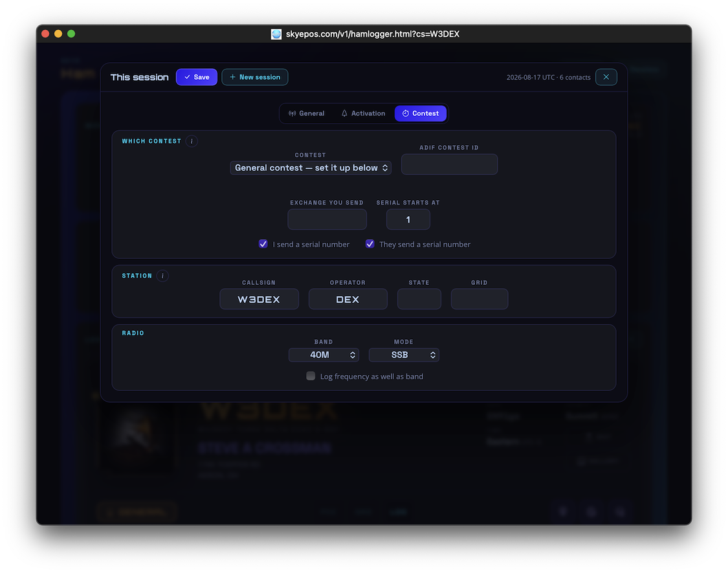The height and width of the screenshot is (573, 728).
Task: Save the current session
Action: [x=196, y=77]
